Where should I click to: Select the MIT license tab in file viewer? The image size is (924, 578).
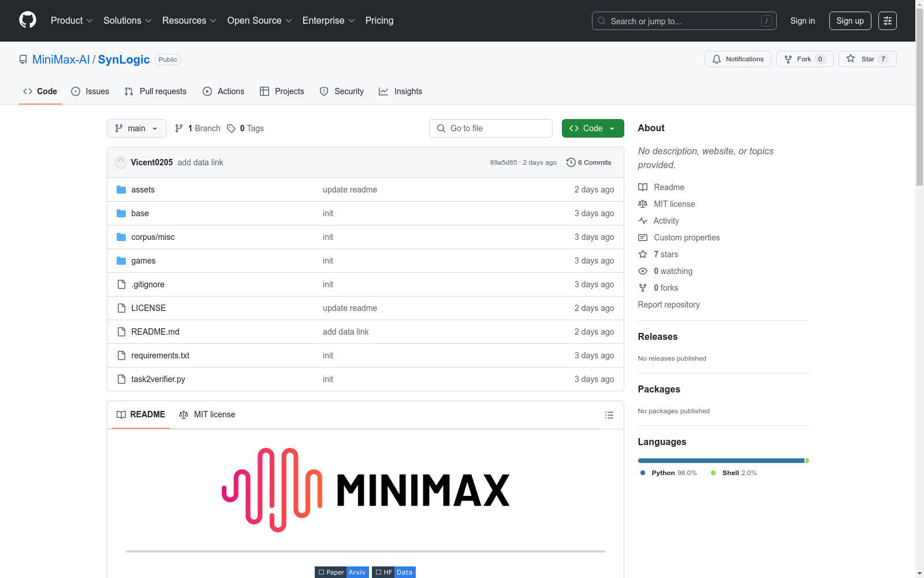pyautogui.click(x=207, y=414)
